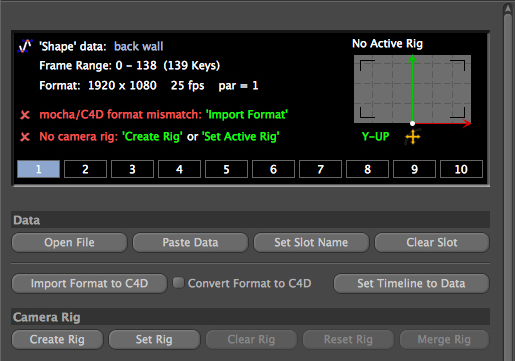Click the disabled Clear Rig button
The image size is (515, 361).
coord(251,339)
